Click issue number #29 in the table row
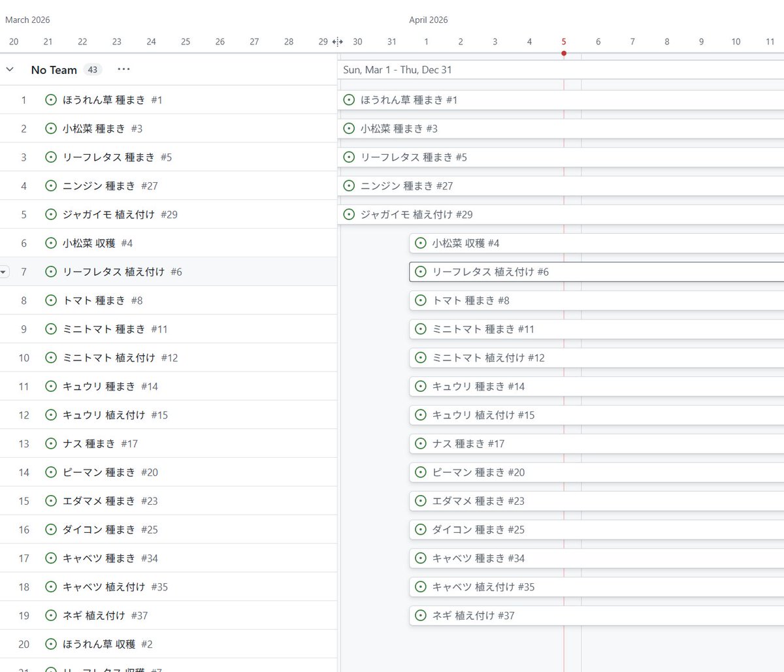The image size is (784, 672). 169,214
